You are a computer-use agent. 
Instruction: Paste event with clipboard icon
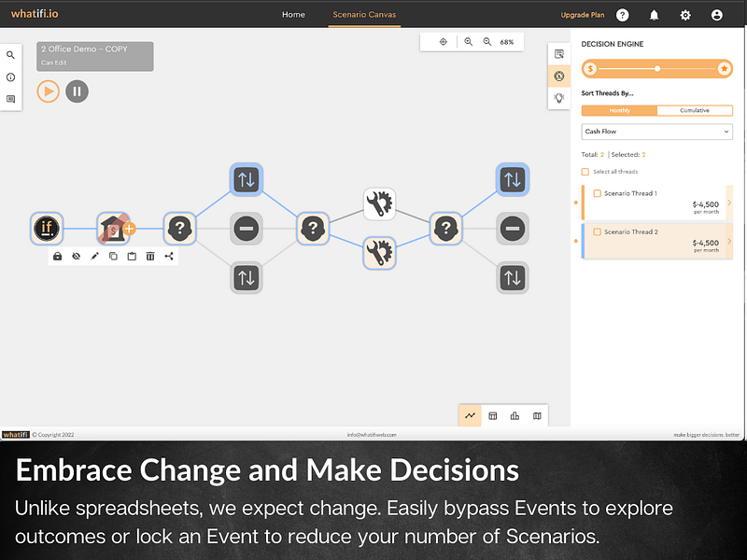click(132, 256)
